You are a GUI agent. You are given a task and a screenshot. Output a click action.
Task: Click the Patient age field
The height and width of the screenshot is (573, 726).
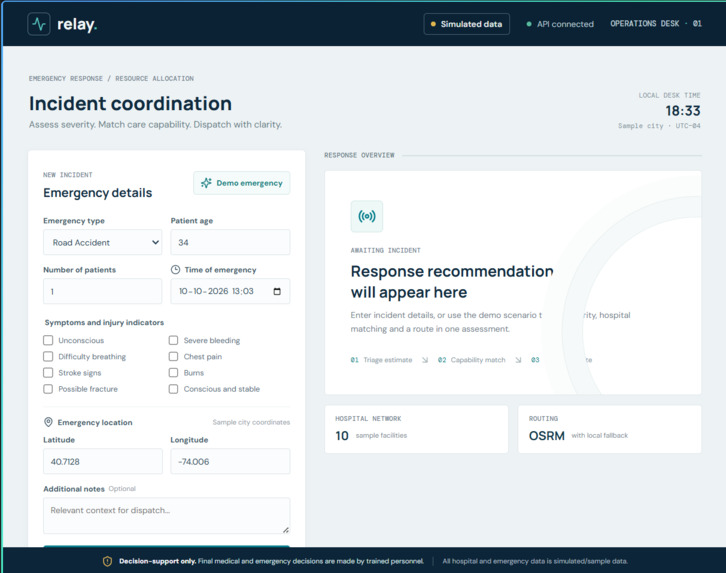(x=230, y=242)
